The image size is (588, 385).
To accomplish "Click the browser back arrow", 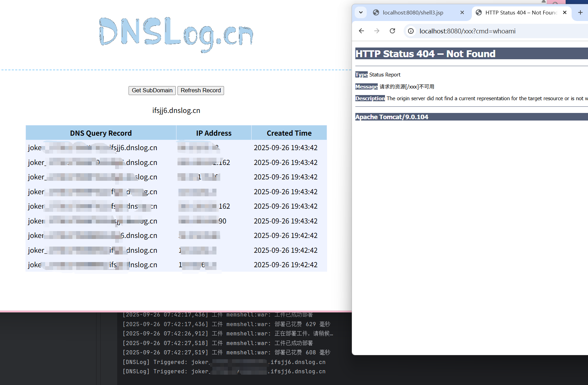I will (x=361, y=31).
